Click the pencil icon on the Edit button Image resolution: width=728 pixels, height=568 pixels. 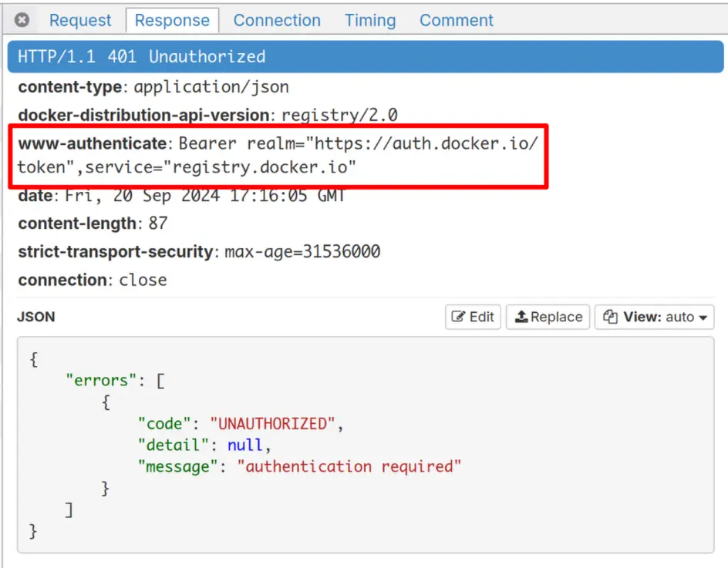click(460, 317)
